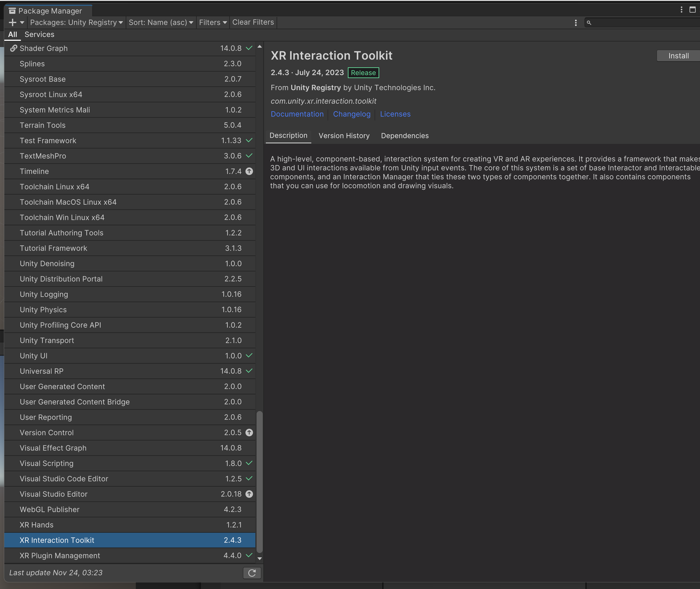Switch to the Services tab
This screenshot has width=700, height=589.
pos(39,34)
